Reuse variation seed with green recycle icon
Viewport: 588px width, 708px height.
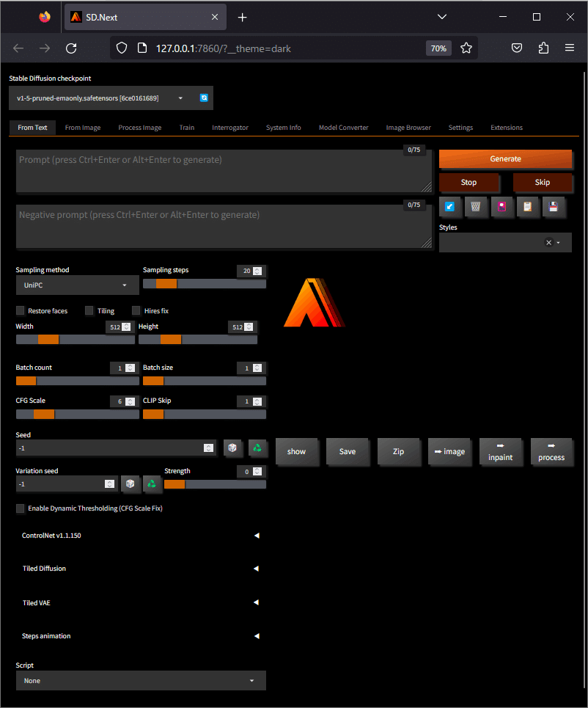pos(152,483)
